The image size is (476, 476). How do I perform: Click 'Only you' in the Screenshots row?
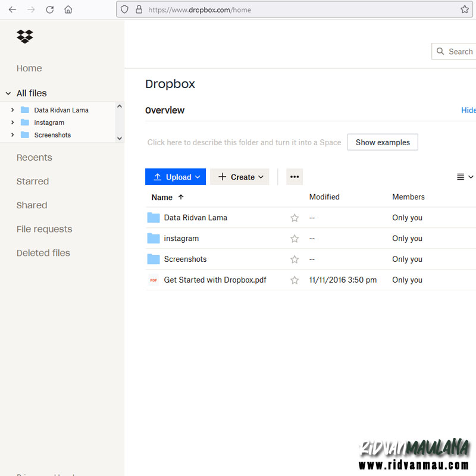tap(407, 259)
